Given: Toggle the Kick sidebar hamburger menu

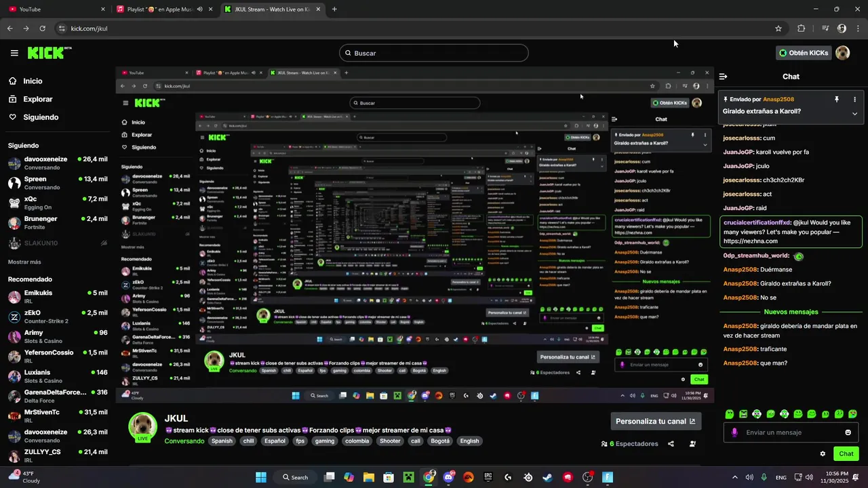Looking at the screenshot, I should pos(14,53).
